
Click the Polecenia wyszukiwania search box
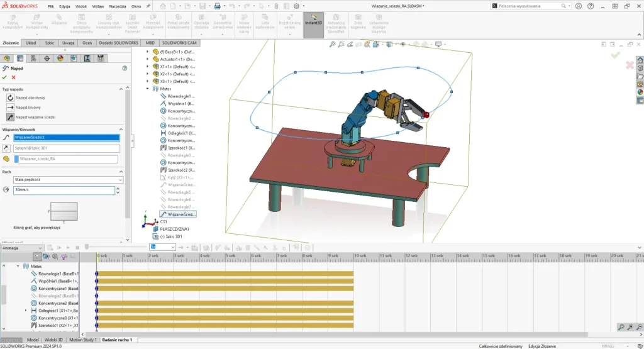point(531,6)
